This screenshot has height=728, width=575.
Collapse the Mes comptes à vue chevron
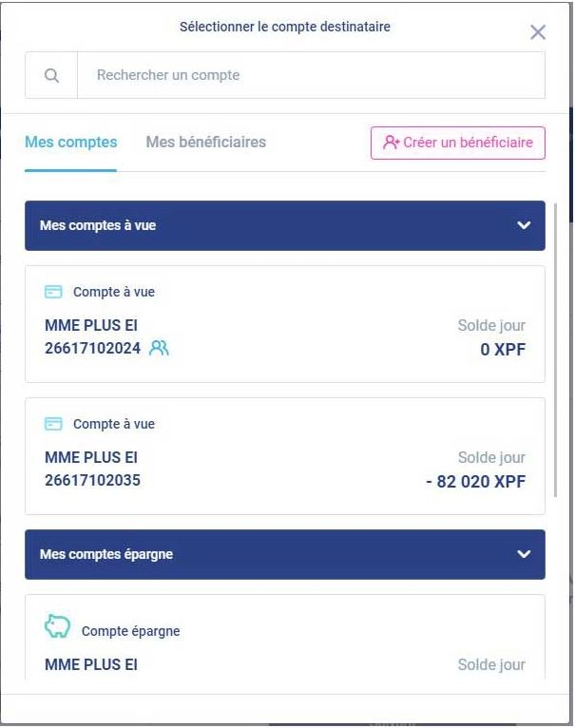click(524, 225)
